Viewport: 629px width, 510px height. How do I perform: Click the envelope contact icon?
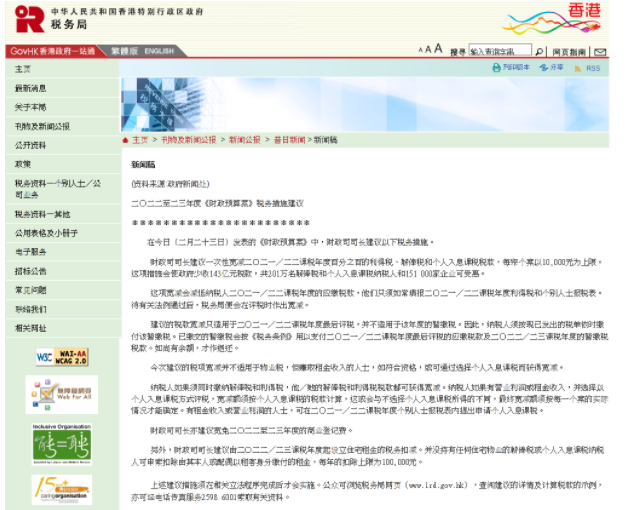[600, 52]
